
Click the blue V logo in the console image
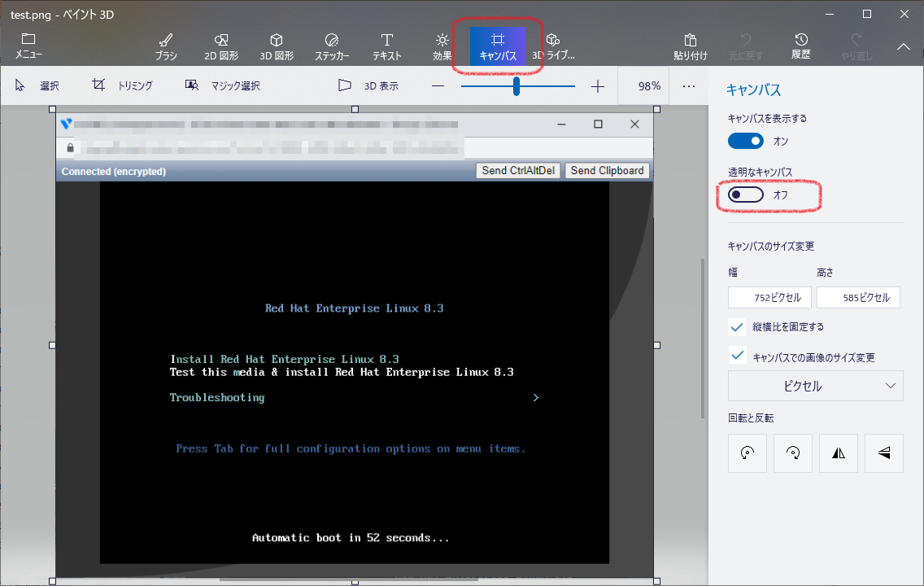66,124
